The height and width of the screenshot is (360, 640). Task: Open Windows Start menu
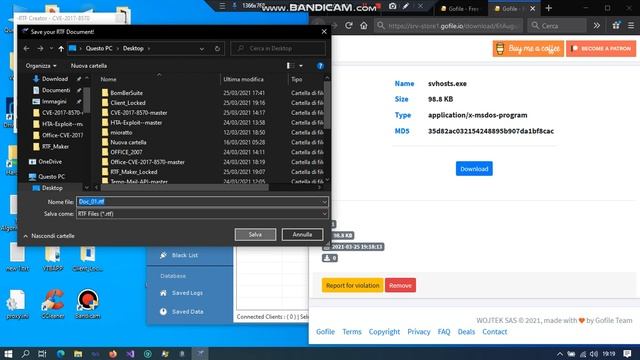coord(8,353)
